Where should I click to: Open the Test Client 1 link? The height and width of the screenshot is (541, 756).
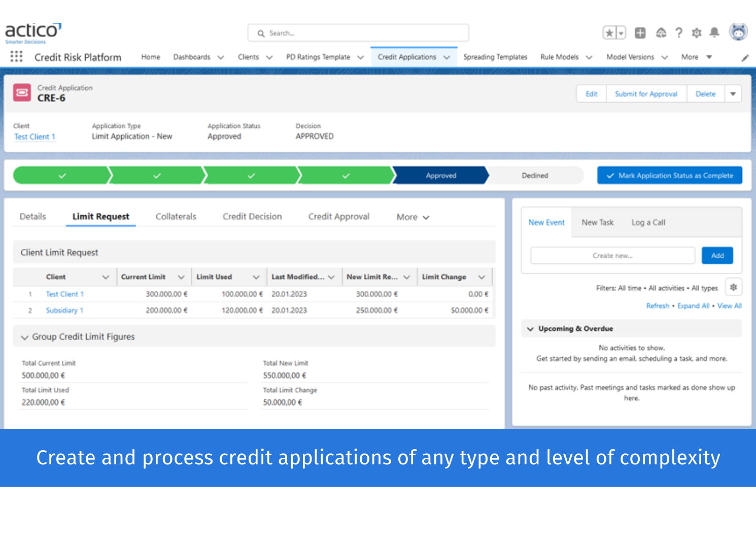tap(35, 137)
